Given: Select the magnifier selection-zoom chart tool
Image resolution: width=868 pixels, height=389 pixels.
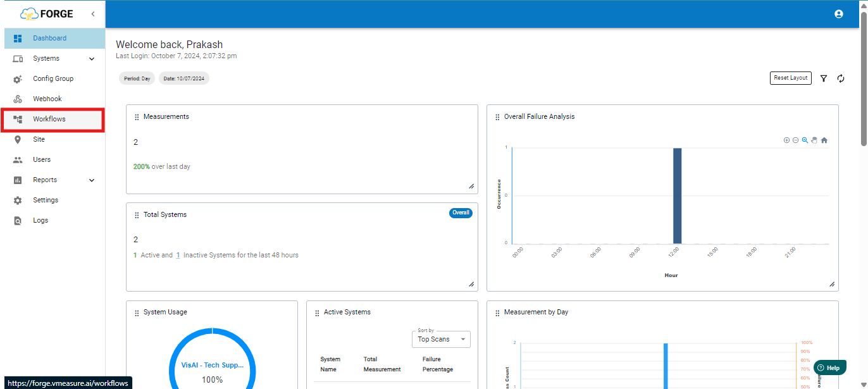Looking at the screenshot, I should click(x=805, y=140).
